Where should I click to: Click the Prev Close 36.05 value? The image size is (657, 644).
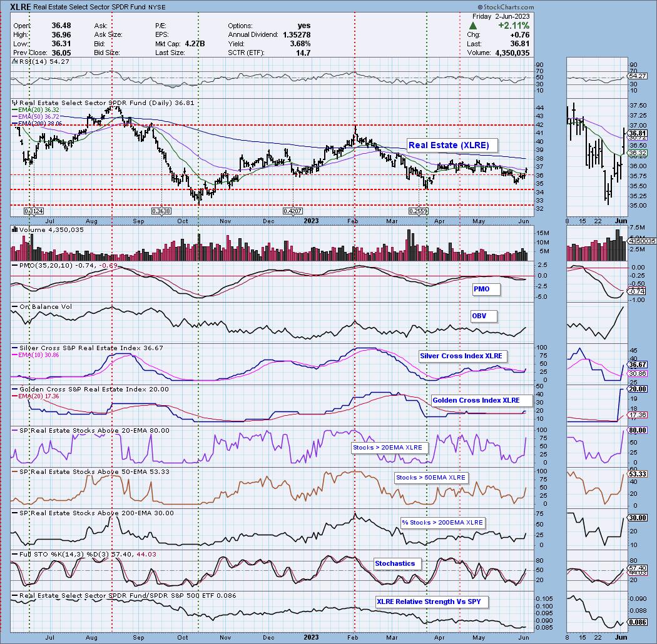(x=61, y=53)
